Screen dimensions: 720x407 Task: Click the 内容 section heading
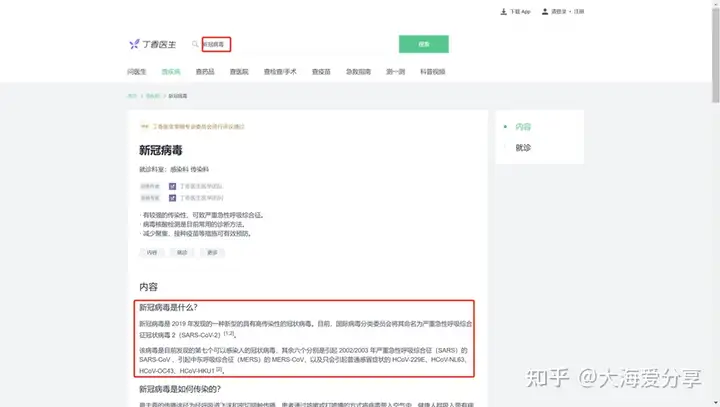[148, 287]
